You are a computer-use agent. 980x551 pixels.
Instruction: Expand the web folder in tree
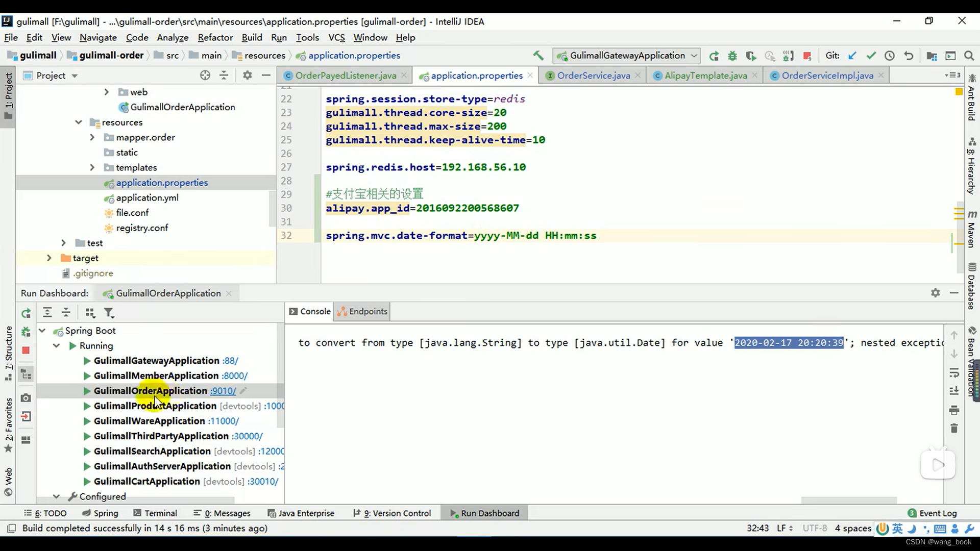106,92
